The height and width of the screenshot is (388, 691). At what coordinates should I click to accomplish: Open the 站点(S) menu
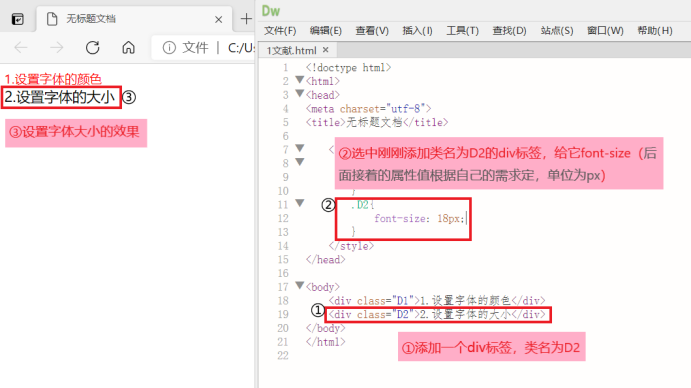[x=557, y=30]
